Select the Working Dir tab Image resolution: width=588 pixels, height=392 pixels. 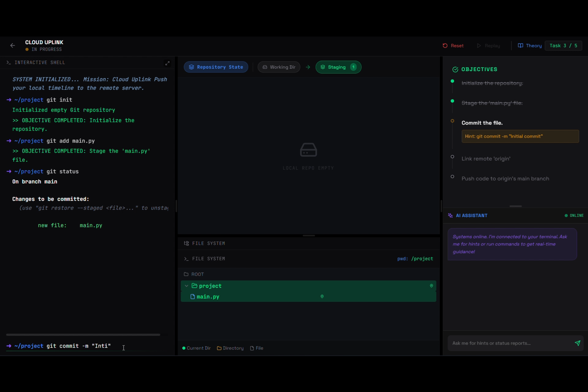click(x=279, y=67)
